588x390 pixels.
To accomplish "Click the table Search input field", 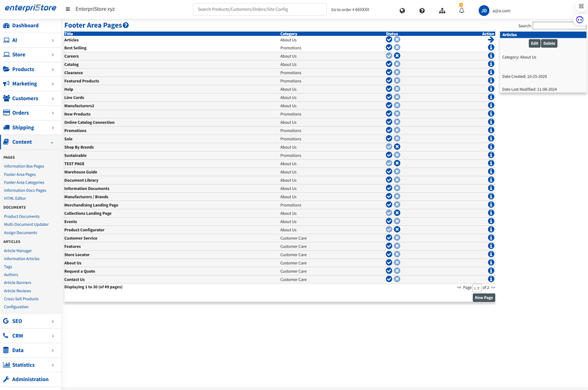I will (x=559, y=26).
